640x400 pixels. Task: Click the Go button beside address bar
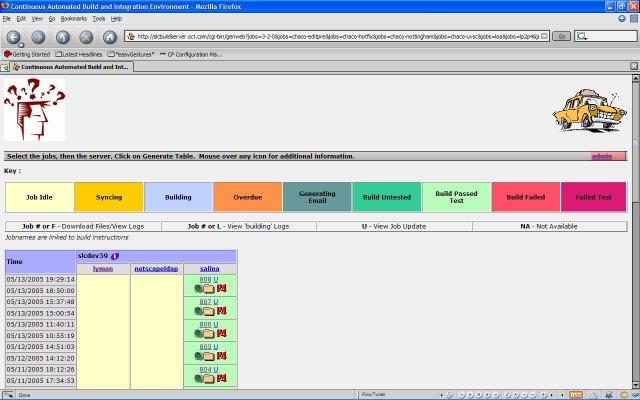coord(561,36)
